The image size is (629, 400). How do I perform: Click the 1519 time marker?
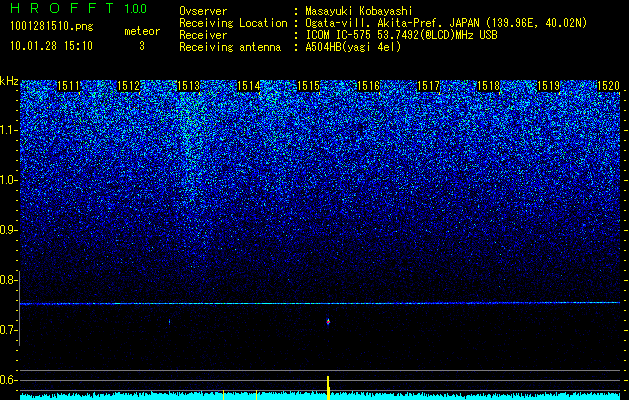pos(548,85)
